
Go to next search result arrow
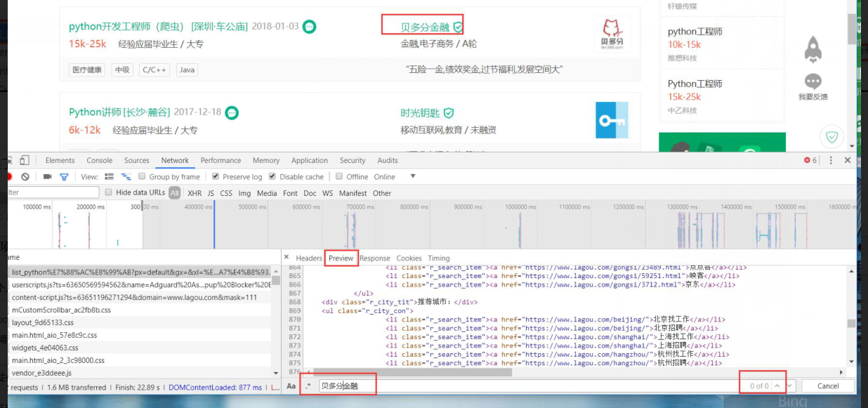click(790, 386)
